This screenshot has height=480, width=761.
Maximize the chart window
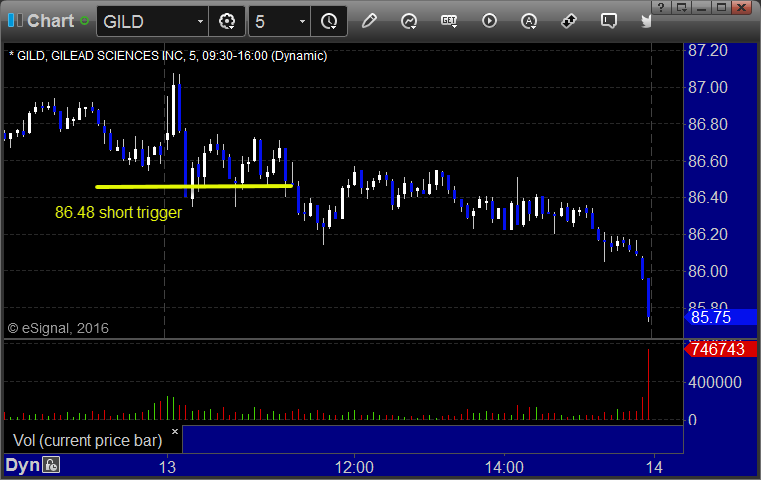(x=722, y=7)
